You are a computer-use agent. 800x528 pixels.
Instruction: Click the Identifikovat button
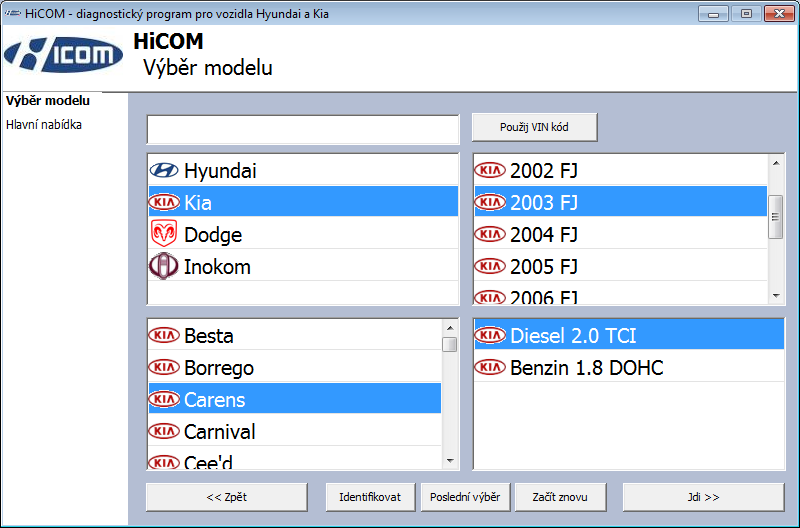coord(370,497)
